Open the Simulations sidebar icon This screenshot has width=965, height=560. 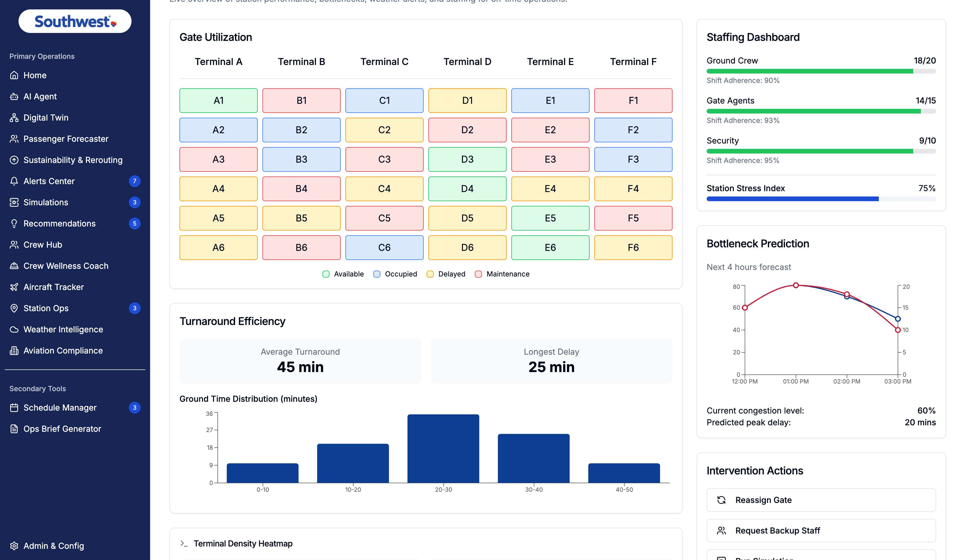point(14,202)
